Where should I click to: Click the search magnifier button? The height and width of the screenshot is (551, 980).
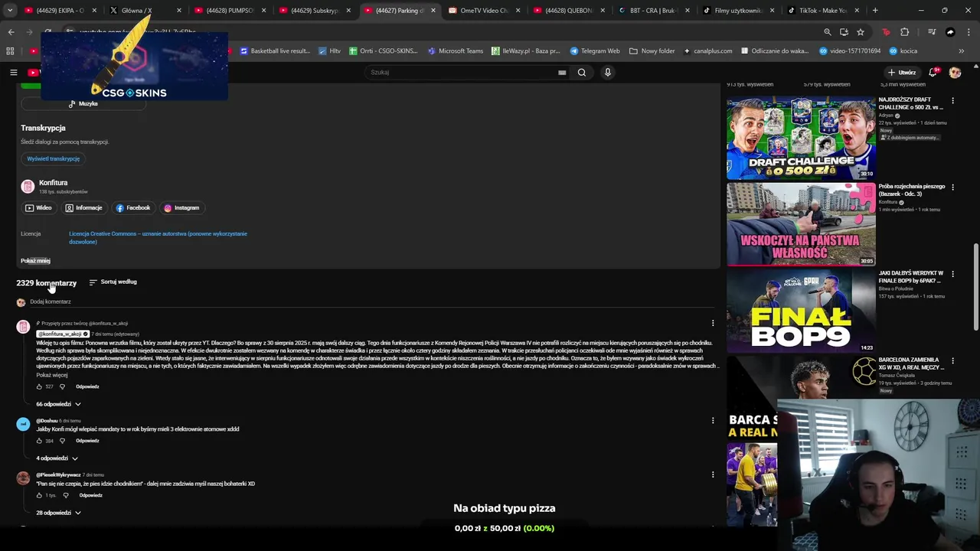coord(582,73)
